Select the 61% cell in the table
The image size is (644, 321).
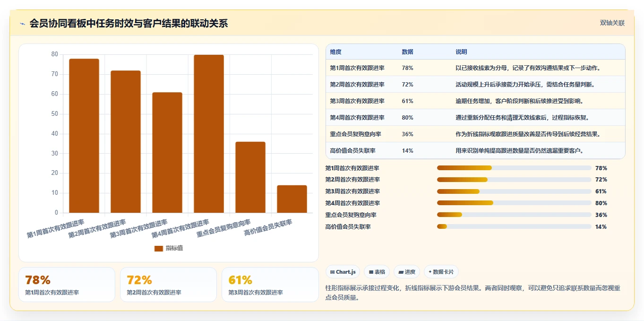tap(407, 101)
